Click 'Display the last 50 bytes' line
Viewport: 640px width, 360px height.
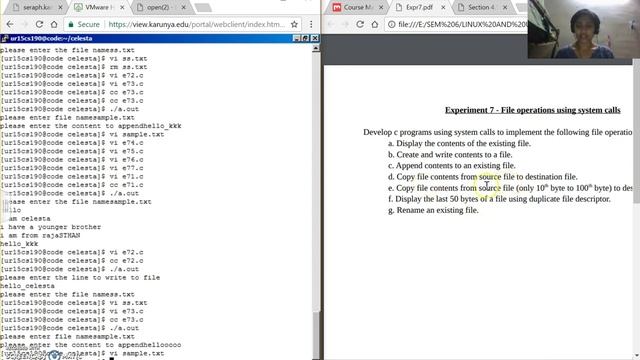[499, 199]
